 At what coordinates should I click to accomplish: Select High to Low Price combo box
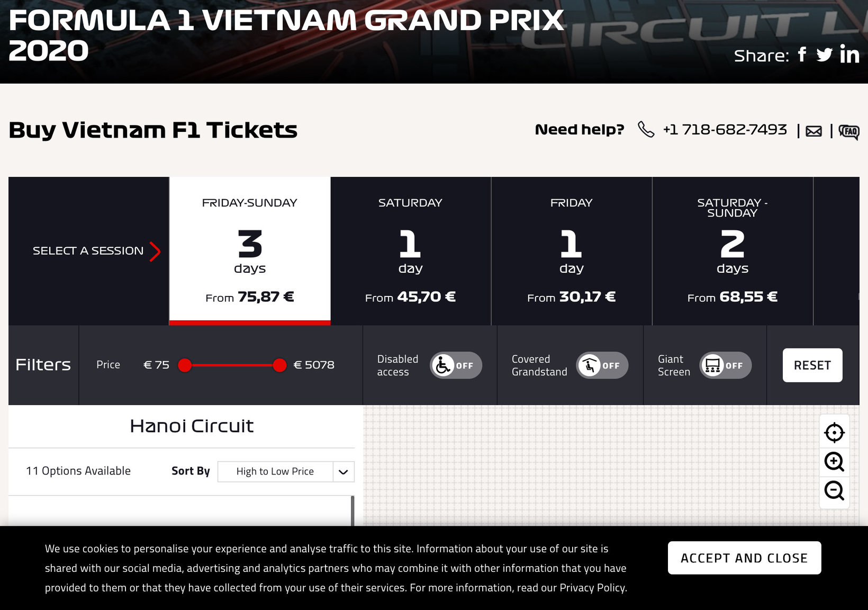click(286, 472)
